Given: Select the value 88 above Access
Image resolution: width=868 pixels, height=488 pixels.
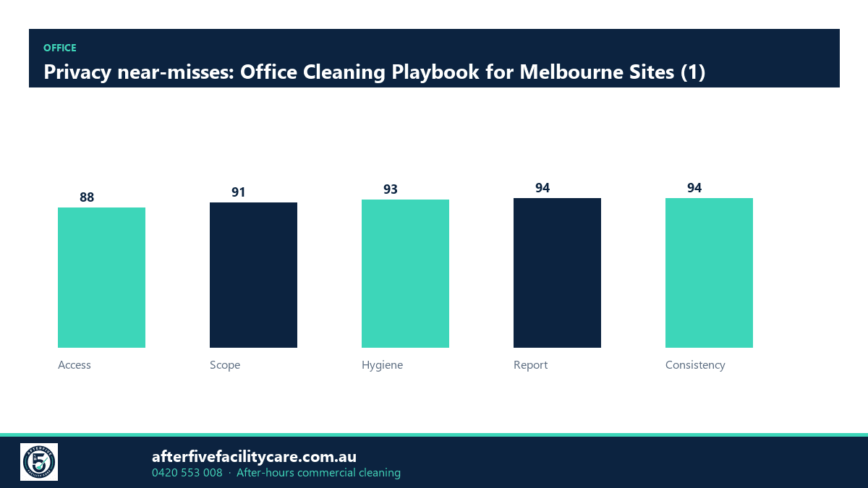Looking at the screenshot, I should click(87, 197).
